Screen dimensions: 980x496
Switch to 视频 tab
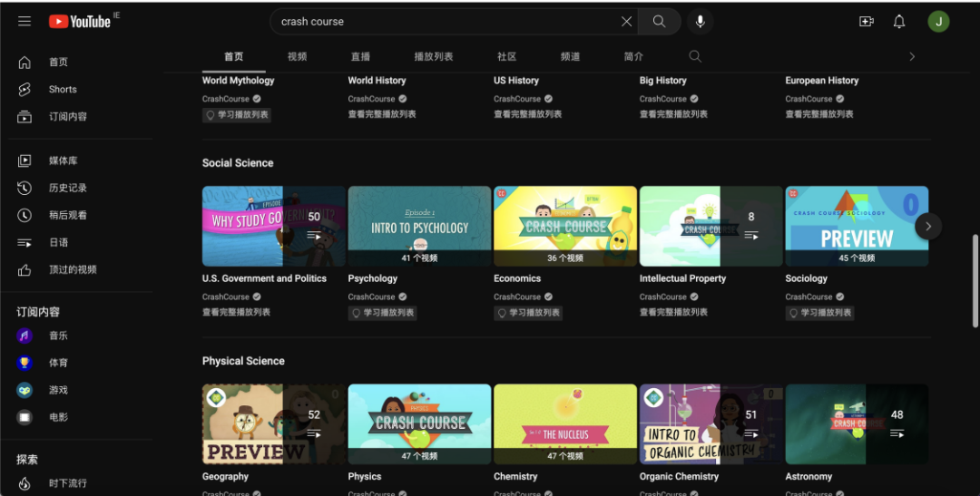coord(297,56)
